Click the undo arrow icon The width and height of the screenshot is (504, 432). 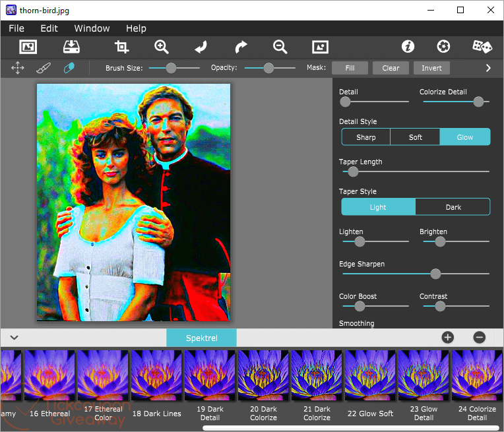(x=201, y=47)
